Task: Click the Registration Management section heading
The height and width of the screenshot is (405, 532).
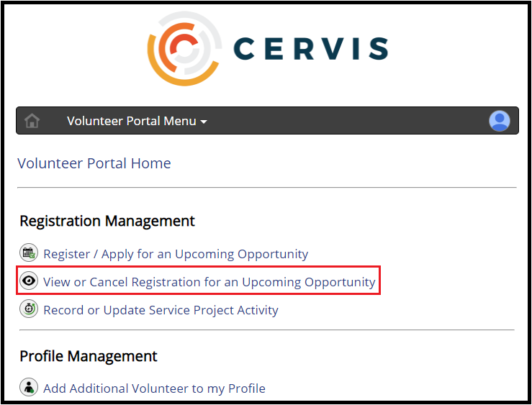Action: [x=107, y=221]
